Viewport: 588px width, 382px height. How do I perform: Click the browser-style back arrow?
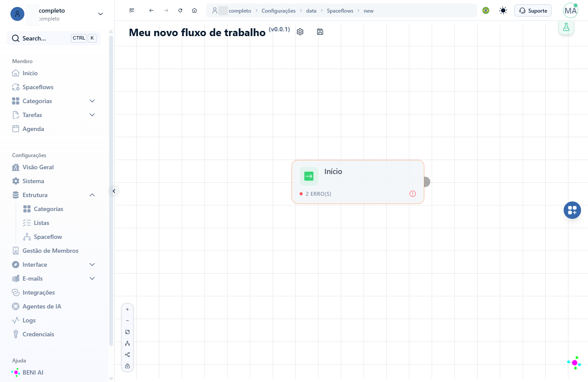coord(151,10)
